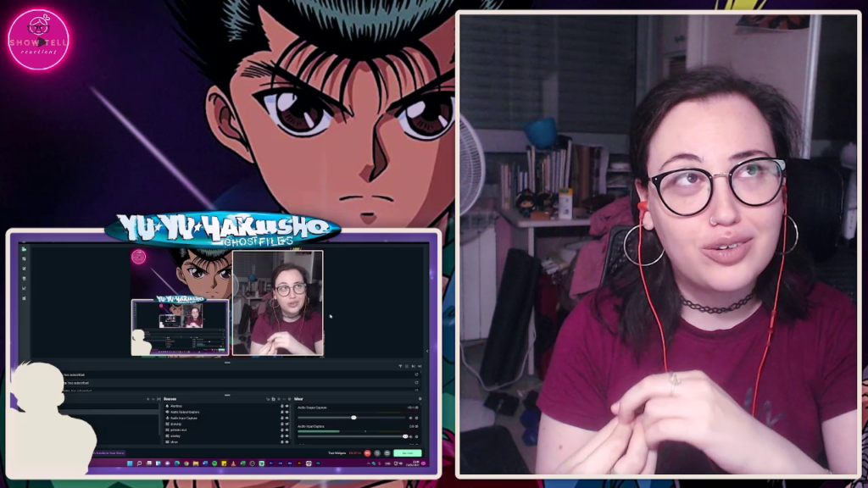Adjust the Audio Output Capture volume slider

[353, 418]
